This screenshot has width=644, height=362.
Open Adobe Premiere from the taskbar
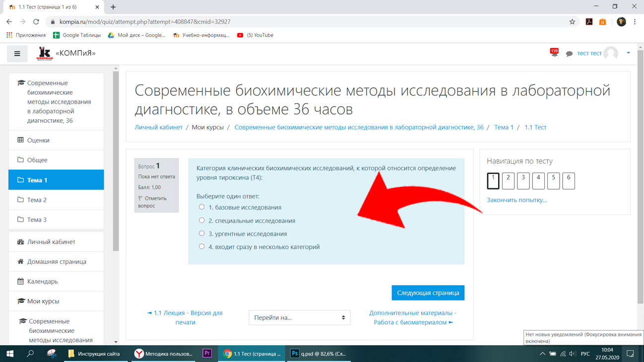(x=207, y=354)
